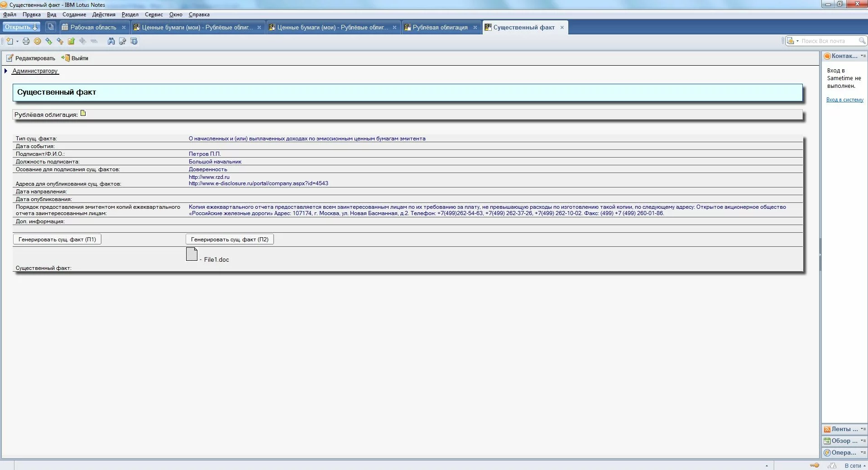The height and width of the screenshot is (470, 868).
Task: Open the Действия menu
Action: pyautogui.click(x=104, y=14)
